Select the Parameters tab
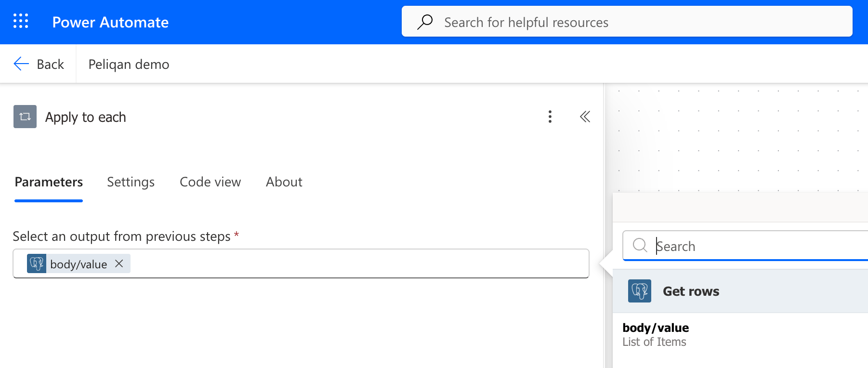This screenshot has height=368, width=868. [49, 182]
